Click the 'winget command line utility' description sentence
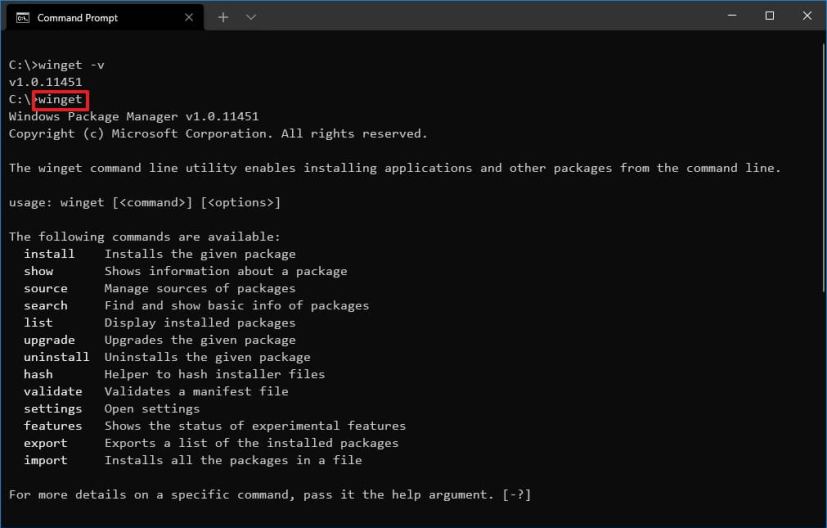The width and height of the screenshot is (827, 528). 395,168
